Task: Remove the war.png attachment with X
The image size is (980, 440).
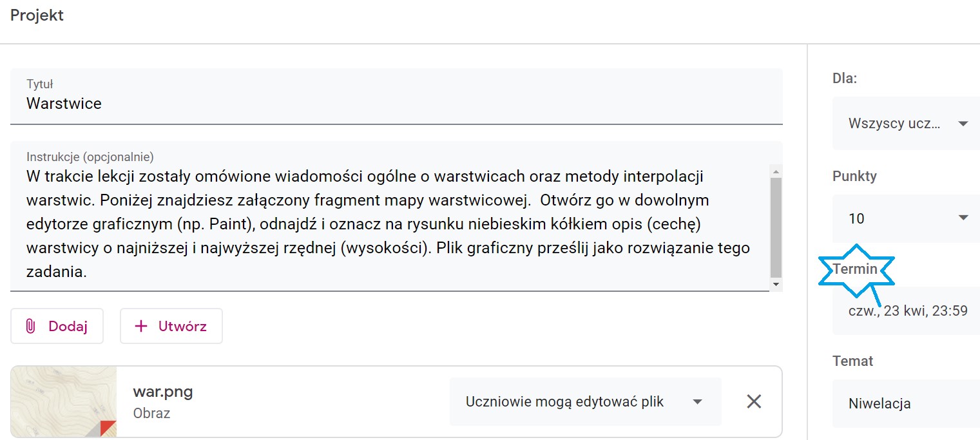Action: coord(754,401)
